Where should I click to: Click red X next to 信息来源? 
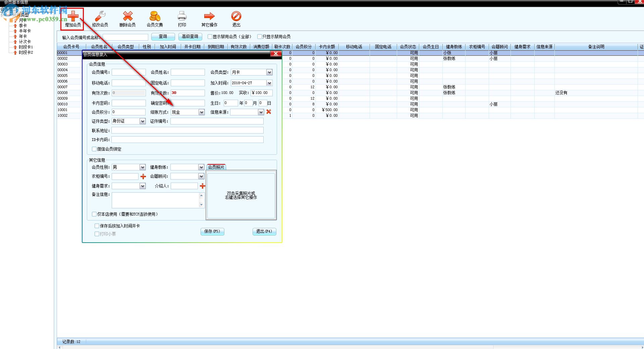[269, 112]
